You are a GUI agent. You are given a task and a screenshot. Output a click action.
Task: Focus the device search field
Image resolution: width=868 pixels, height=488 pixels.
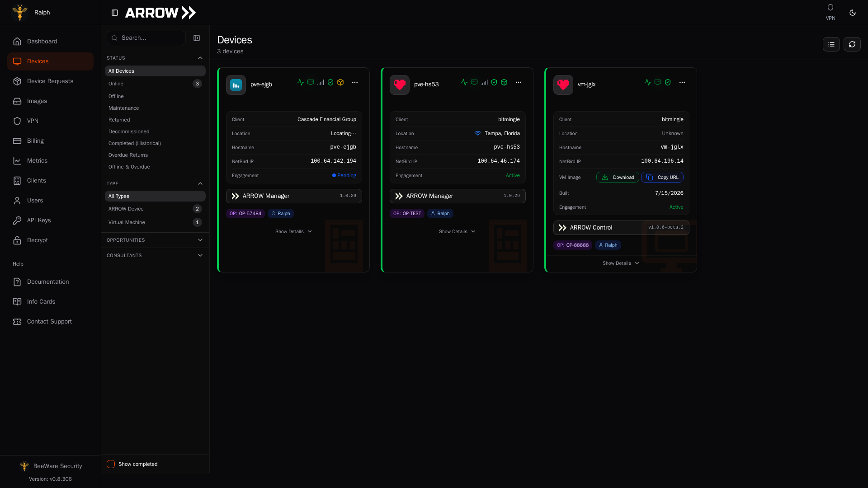pyautogui.click(x=146, y=38)
